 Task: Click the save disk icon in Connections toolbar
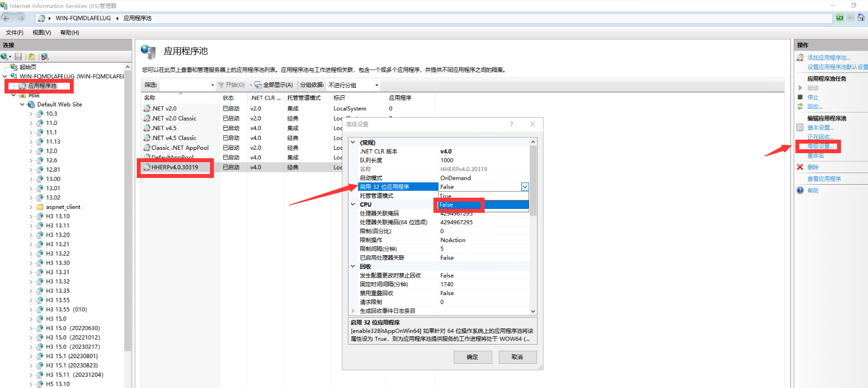coord(19,56)
